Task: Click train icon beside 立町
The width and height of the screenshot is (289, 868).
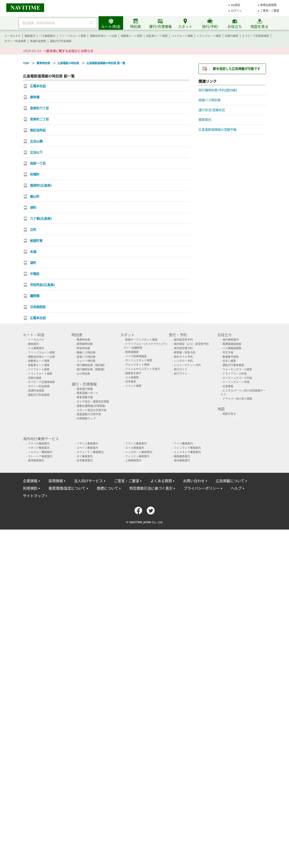Action: [x=25, y=230]
